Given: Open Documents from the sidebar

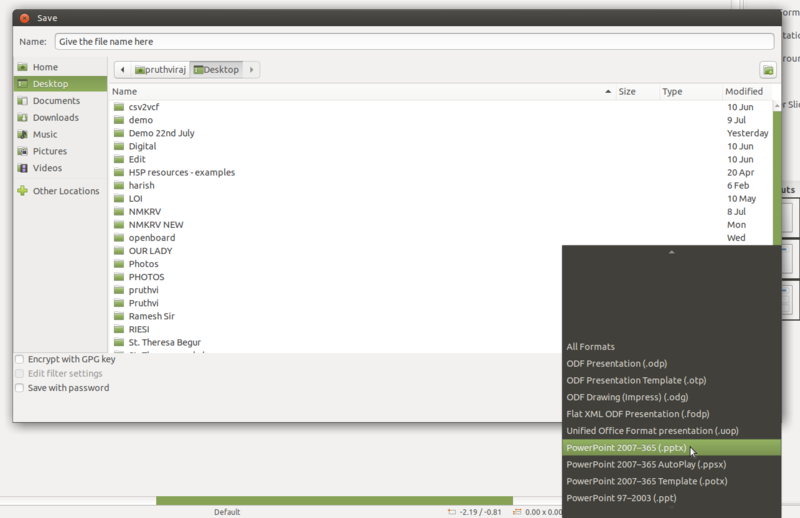Looking at the screenshot, I should 60,101.
